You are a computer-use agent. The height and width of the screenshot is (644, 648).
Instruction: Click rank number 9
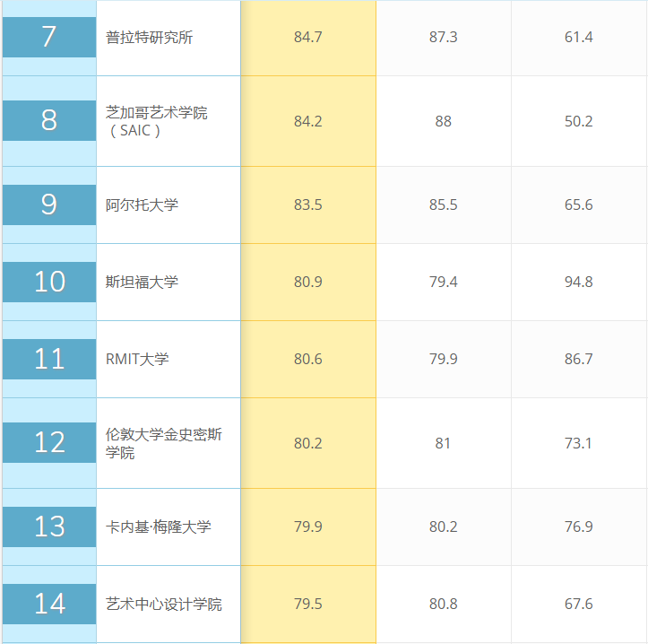point(49,205)
